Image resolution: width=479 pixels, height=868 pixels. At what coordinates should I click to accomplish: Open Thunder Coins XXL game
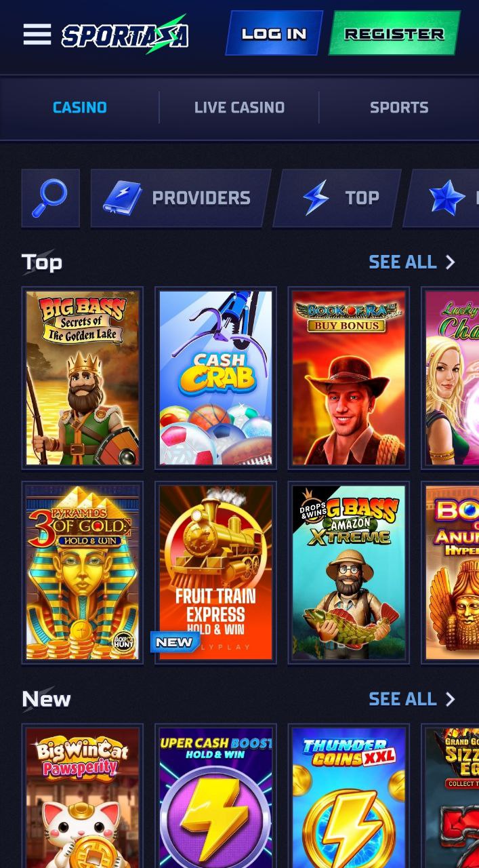[349, 796]
